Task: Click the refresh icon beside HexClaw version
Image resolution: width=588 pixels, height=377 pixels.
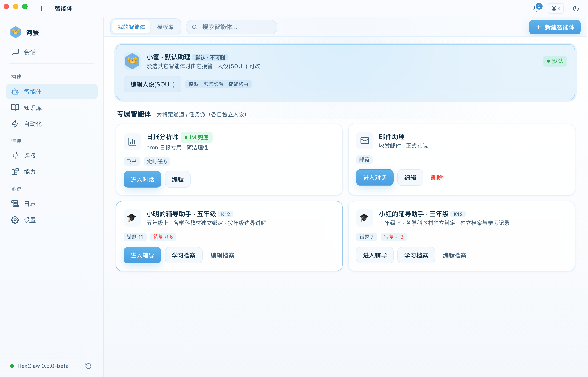Action: coord(88,366)
